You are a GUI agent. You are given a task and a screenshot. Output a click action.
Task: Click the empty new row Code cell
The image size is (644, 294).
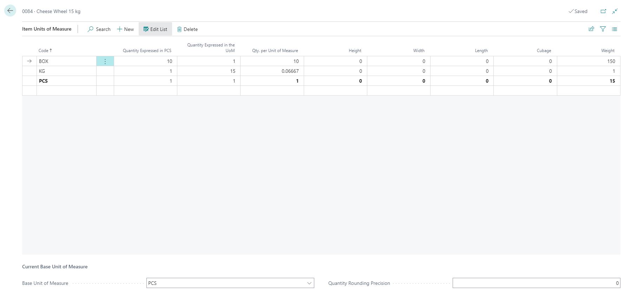point(66,91)
